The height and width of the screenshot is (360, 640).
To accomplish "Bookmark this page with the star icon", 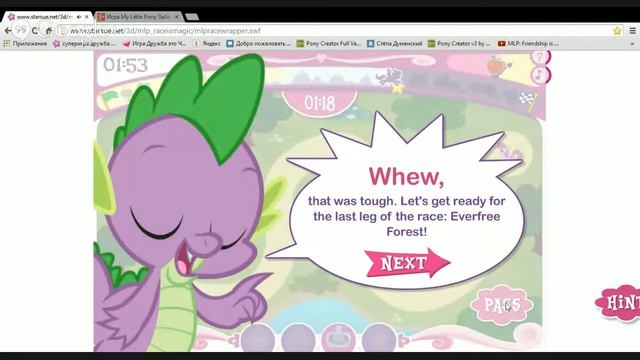I will [617, 31].
